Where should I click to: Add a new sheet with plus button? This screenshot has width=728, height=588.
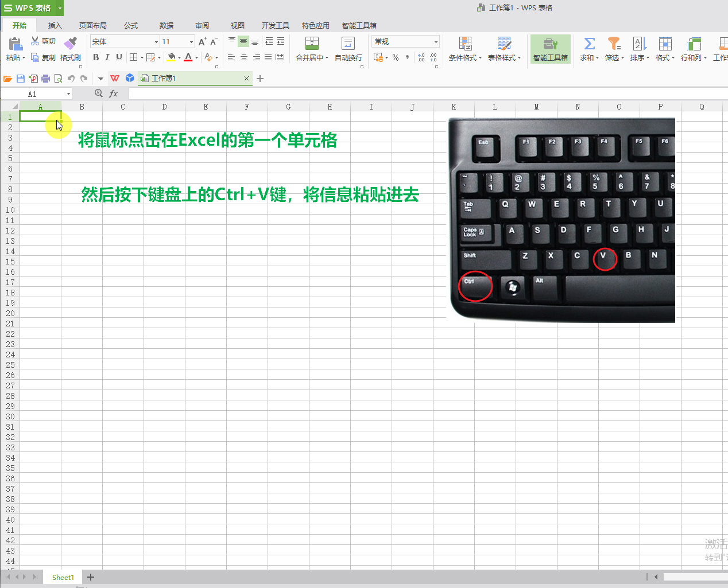(x=91, y=577)
